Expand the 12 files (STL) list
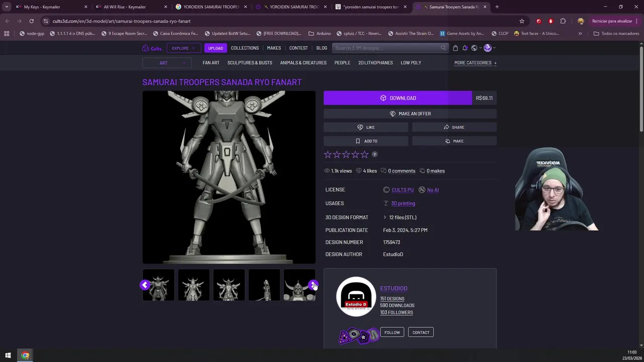The width and height of the screenshot is (644, 362). tap(400, 218)
